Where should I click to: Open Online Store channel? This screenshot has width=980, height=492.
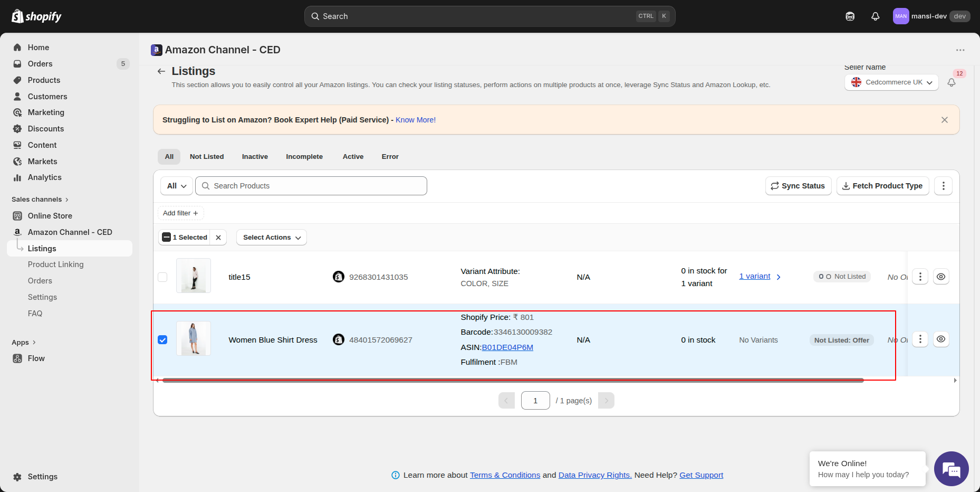pos(50,216)
